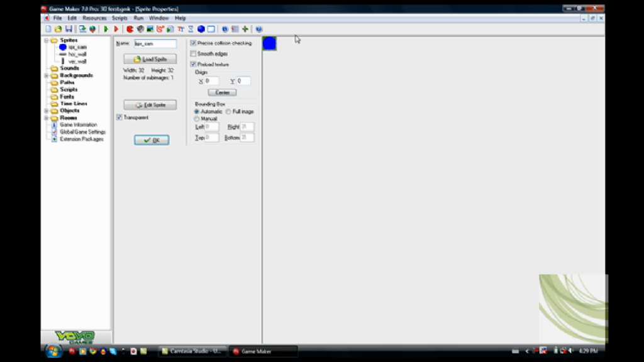This screenshot has width=644, height=362.
Task: Expand the Backgrounds folder
Action: pos(46,75)
